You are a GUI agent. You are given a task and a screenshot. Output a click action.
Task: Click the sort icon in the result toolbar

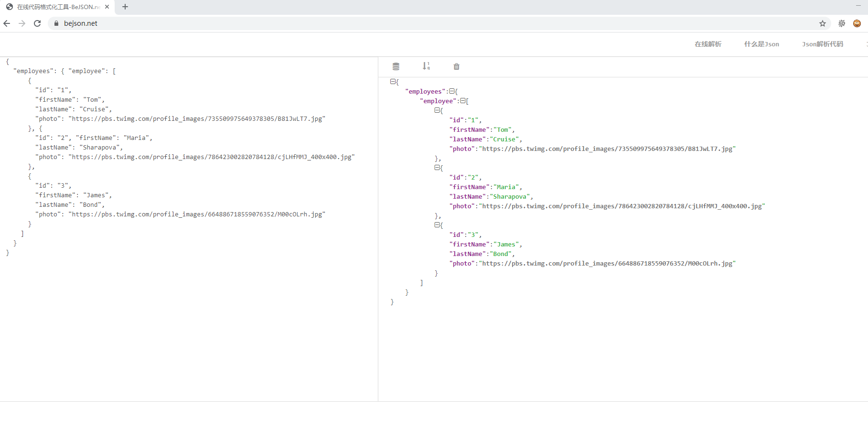426,66
